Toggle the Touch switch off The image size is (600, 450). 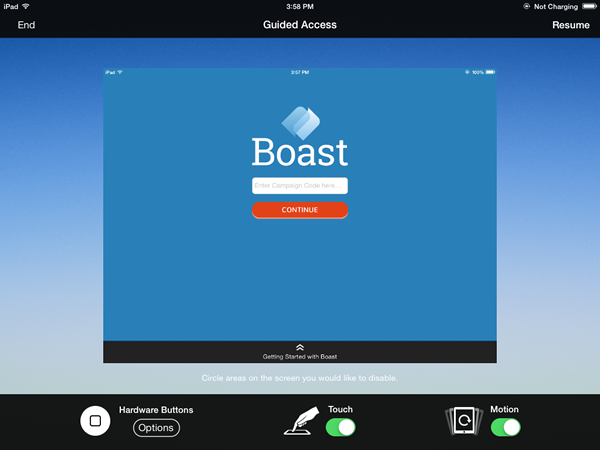coord(341,427)
